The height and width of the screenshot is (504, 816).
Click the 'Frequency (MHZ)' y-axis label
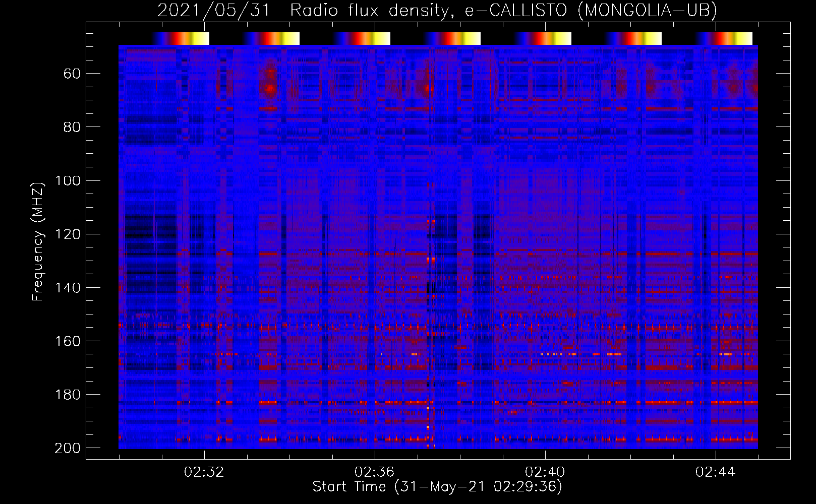point(38,241)
